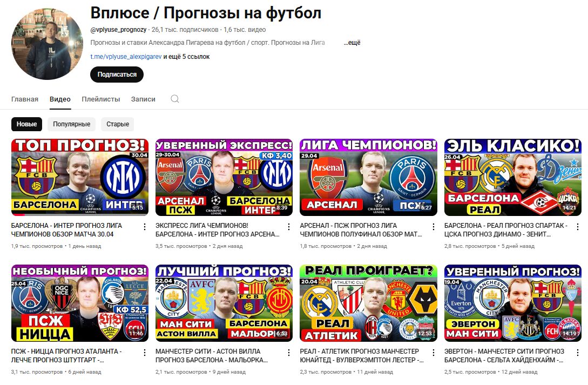Open video title Реал - Атлетик прогноз

[362, 356]
